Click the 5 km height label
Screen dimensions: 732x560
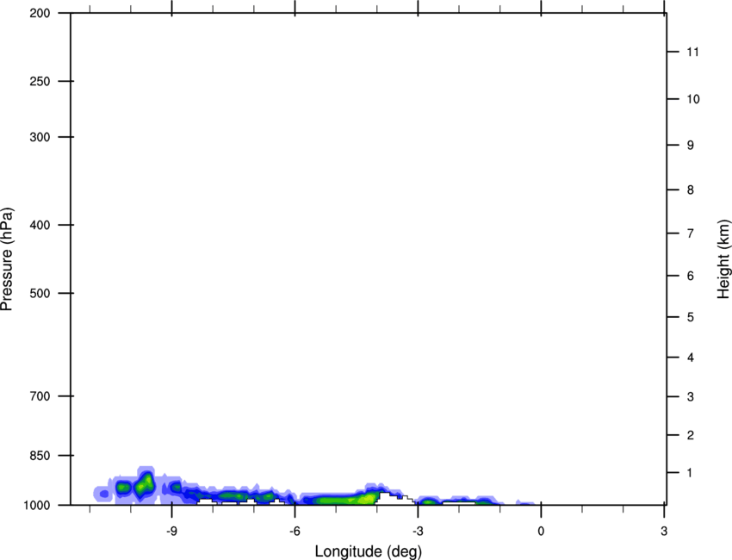(691, 317)
